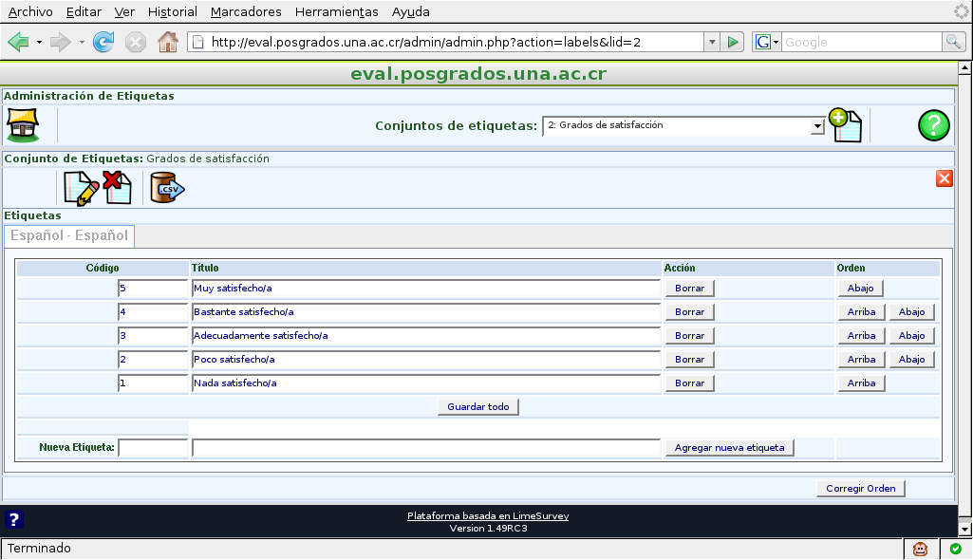973x560 pixels.
Task: Go to browser home page icon
Action: click(x=167, y=42)
